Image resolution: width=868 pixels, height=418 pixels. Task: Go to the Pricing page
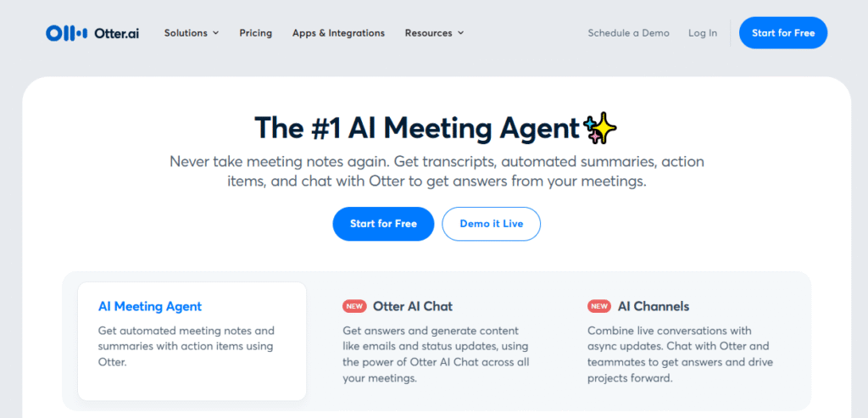pos(256,33)
